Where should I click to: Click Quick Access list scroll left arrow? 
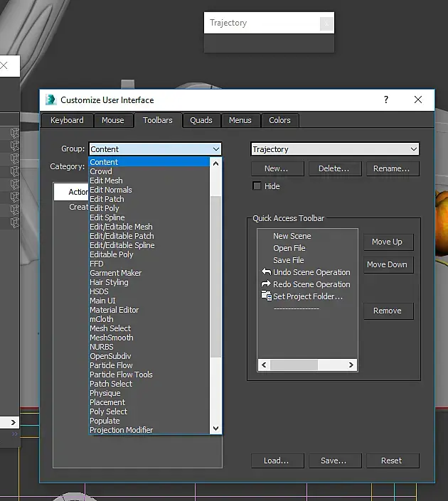tap(264, 365)
